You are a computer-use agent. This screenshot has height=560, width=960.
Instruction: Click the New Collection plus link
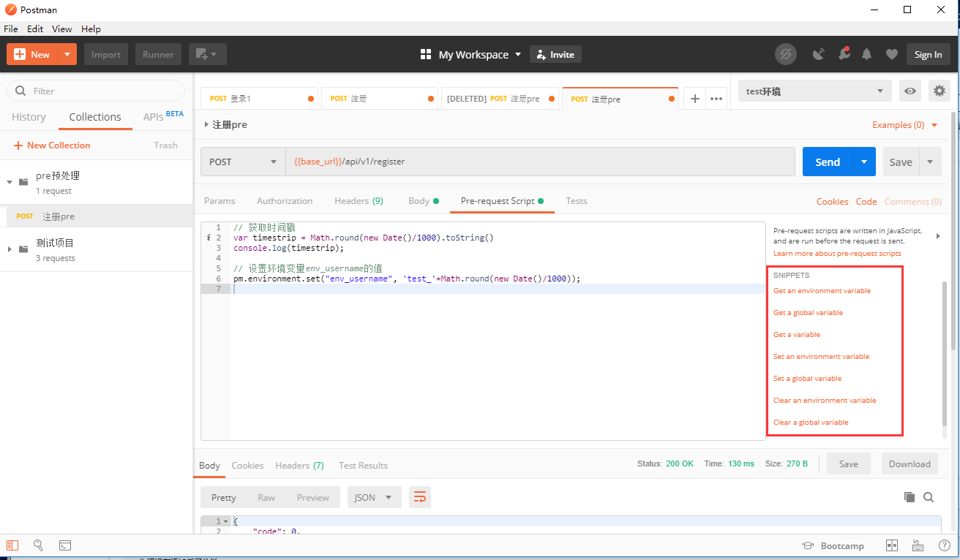pos(52,145)
